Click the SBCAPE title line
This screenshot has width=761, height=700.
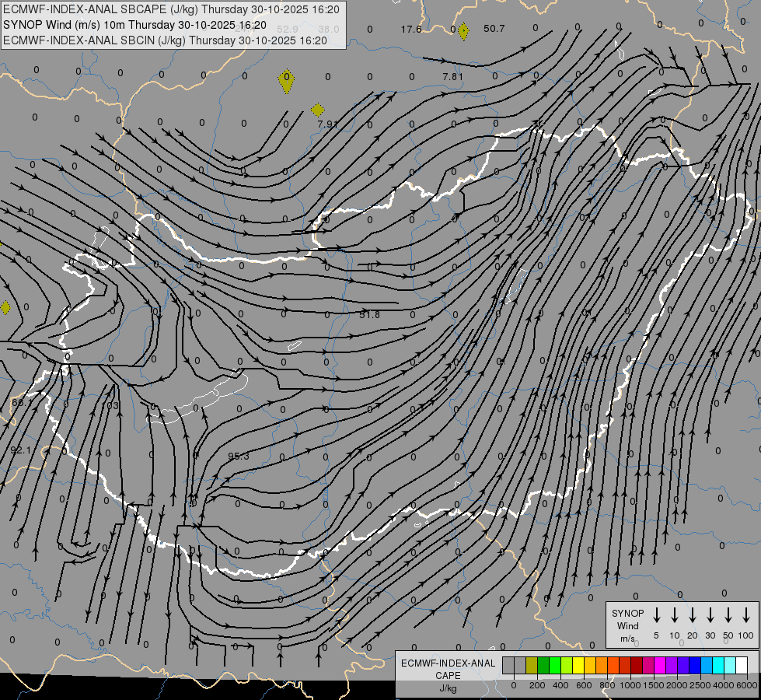[171, 9]
